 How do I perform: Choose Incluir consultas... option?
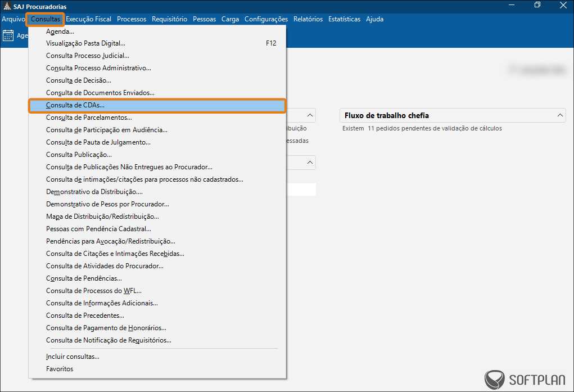157,357
